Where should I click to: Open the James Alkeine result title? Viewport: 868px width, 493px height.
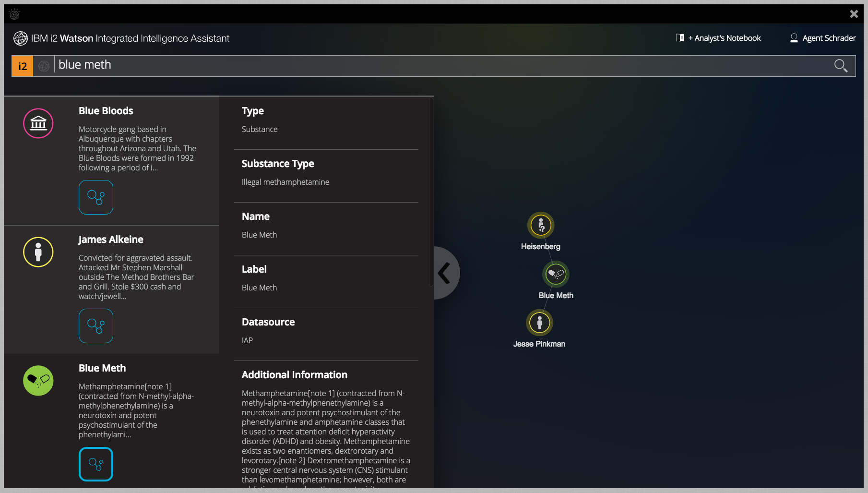[x=111, y=240]
